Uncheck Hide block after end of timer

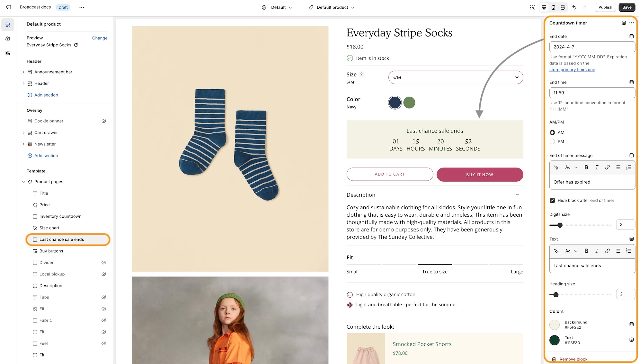click(x=552, y=201)
